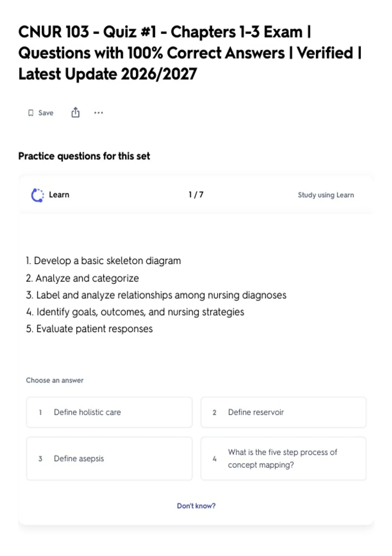Select answer Define asepsis
This screenshot has height=556, width=392.
109,459
